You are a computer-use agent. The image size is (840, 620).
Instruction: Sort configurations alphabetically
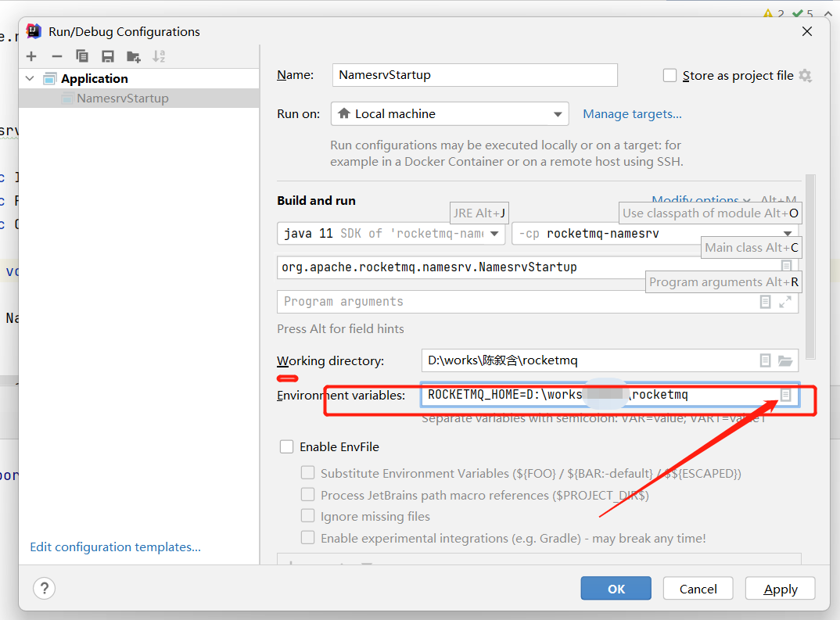pos(159,56)
